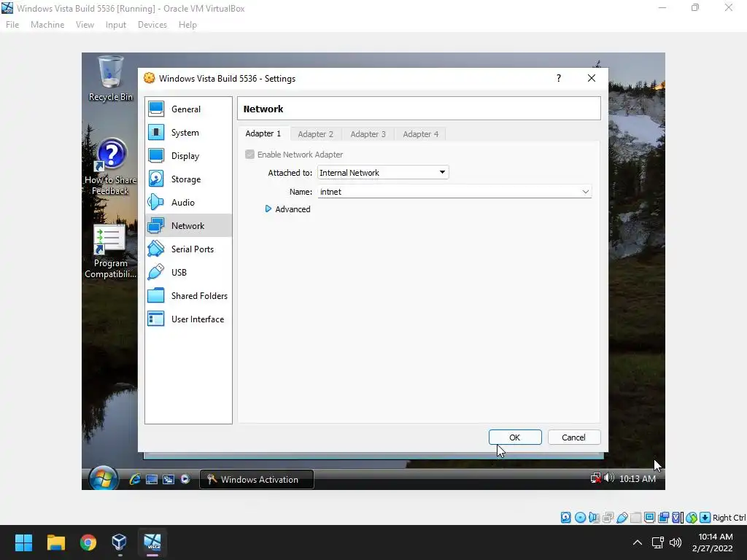
Task: Click mouse integration status indicator
Action: 692,518
